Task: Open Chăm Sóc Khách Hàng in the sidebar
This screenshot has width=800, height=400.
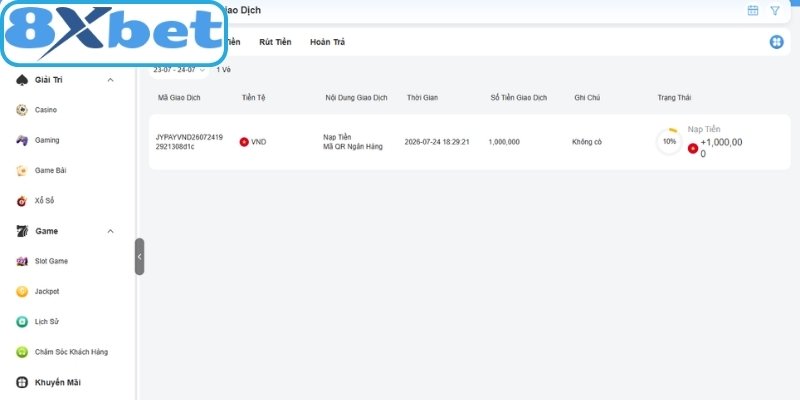Action: tap(71, 352)
